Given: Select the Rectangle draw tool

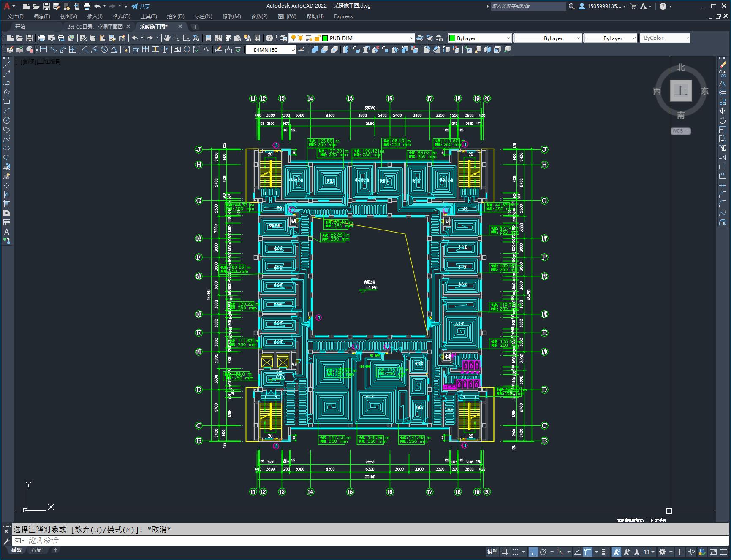Looking at the screenshot, I should pyautogui.click(x=7, y=102).
